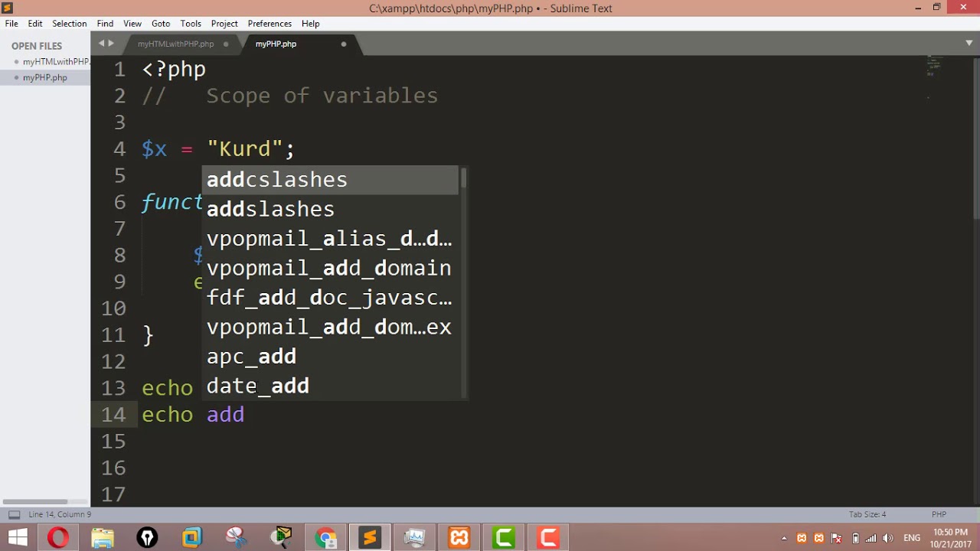
Task: Open the Preferences menu
Action: click(x=269, y=24)
